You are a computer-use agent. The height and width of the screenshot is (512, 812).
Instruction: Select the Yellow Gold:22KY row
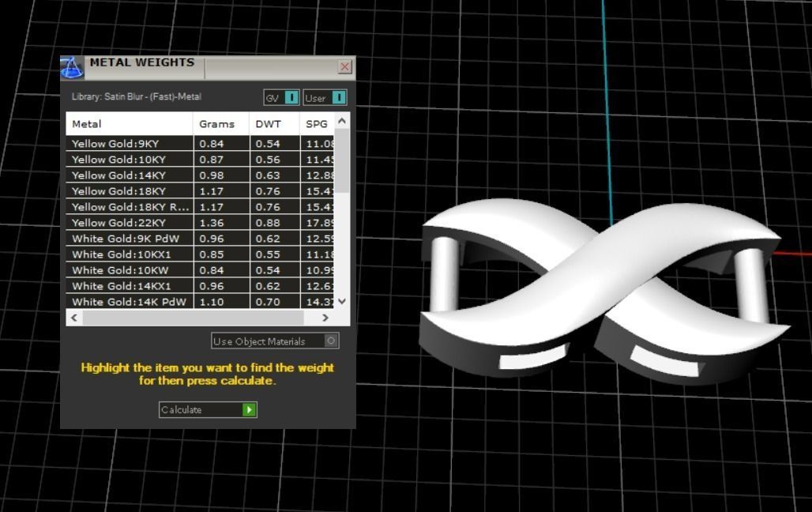point(201,222)
